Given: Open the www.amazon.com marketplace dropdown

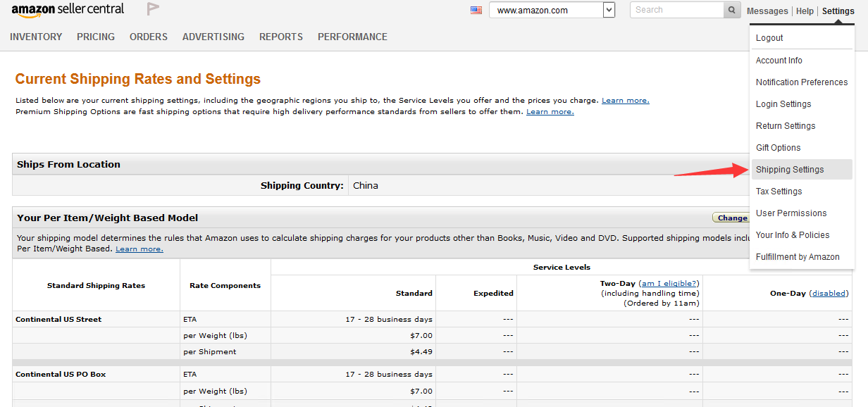Looking at the screenshot, I should point(552,10).
